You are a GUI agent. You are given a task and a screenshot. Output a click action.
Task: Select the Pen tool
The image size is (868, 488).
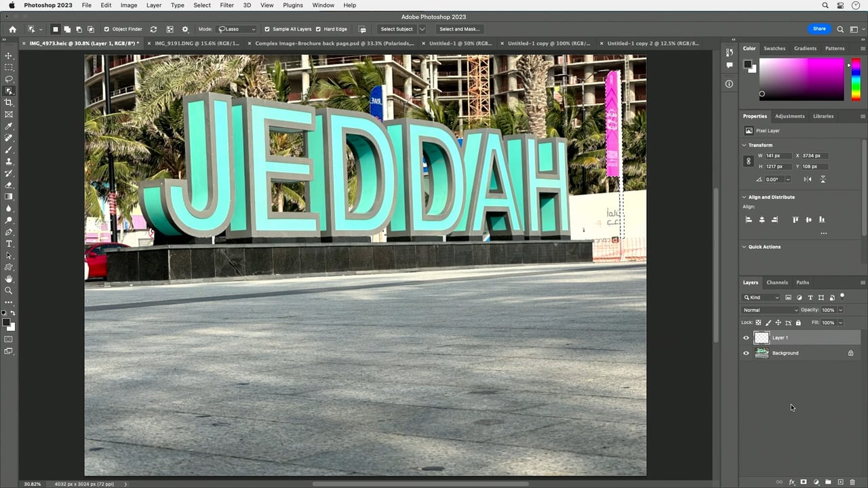pos(9,232)
